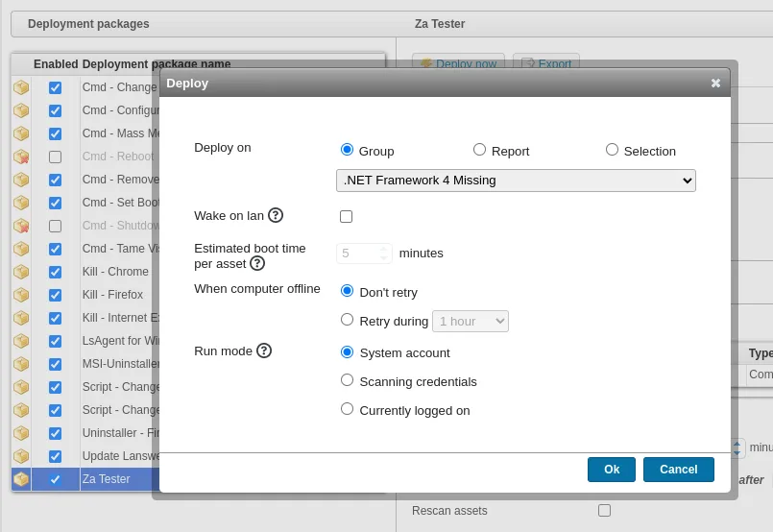Click package icon beside Kill - Firefox
Image resolution: width=773 pixels, height=532 pixels.
pyautogui.click(x=21, y=295)
